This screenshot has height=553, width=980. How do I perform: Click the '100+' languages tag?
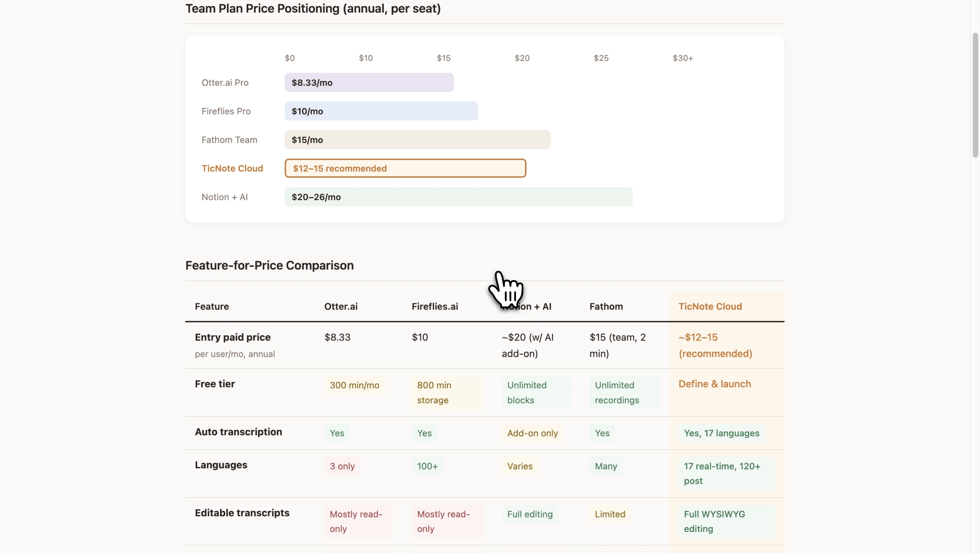pos(427,466)
